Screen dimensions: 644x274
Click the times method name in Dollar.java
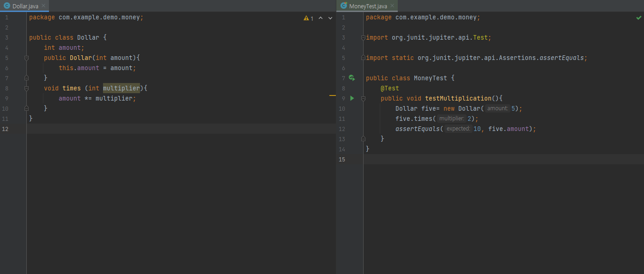[x=72, y=88]
